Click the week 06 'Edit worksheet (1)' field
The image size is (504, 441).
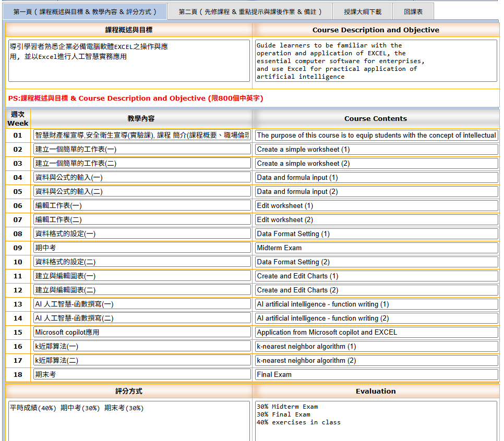coord(376,206)
